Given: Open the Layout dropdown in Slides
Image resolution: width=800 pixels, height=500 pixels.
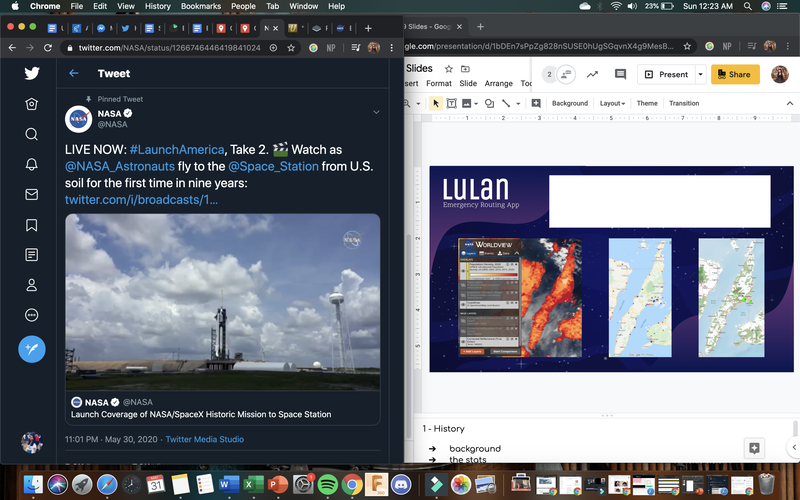Looking at the screenshot, I should click(612, 103).
